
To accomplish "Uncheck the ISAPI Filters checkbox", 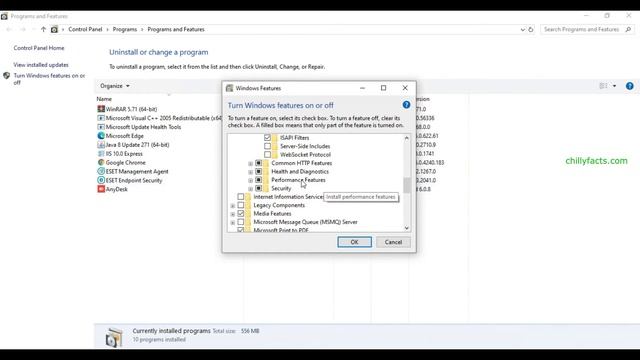I will [x=267, y=138].
